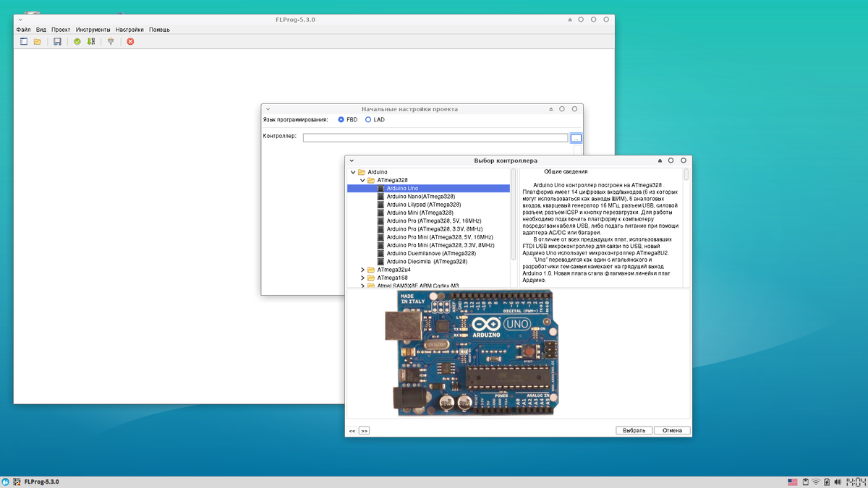Viewport: 868px width, 488px height.
Task: Collapse the Arduino root tree node
Action: tap(352, 172)
